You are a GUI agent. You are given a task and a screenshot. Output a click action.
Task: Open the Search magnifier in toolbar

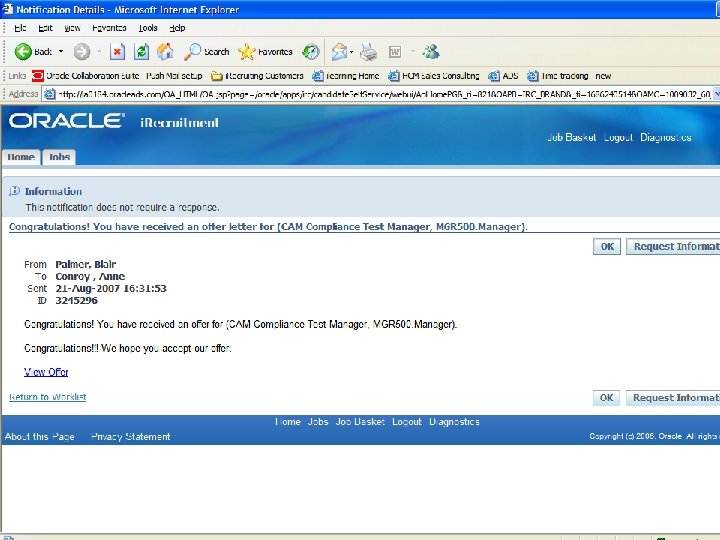(x=206, y=51)
